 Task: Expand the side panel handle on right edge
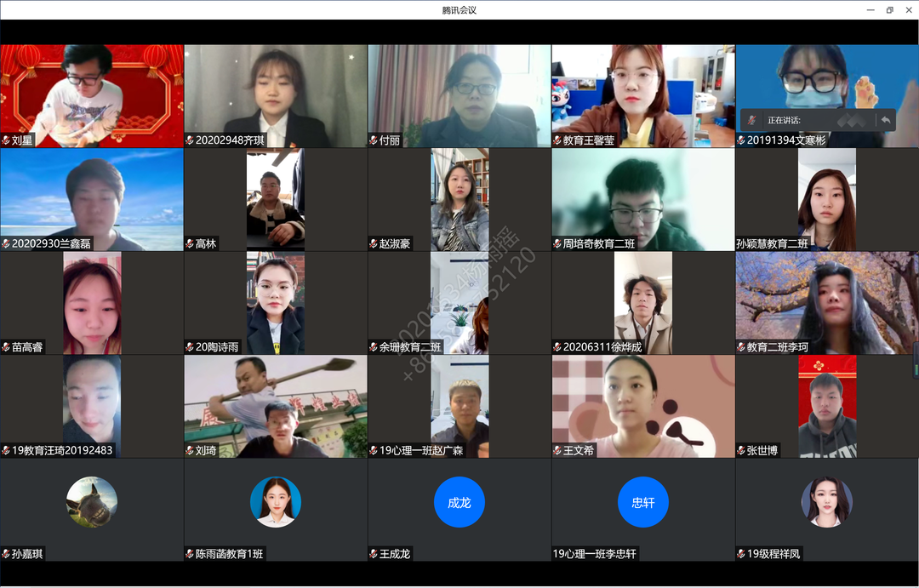[916, 359]
